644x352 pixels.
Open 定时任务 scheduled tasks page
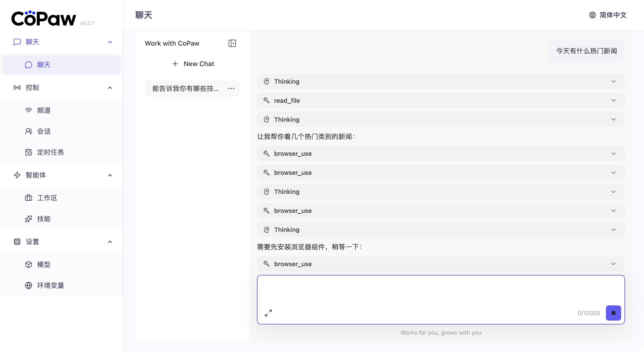(x=50, y=152)
